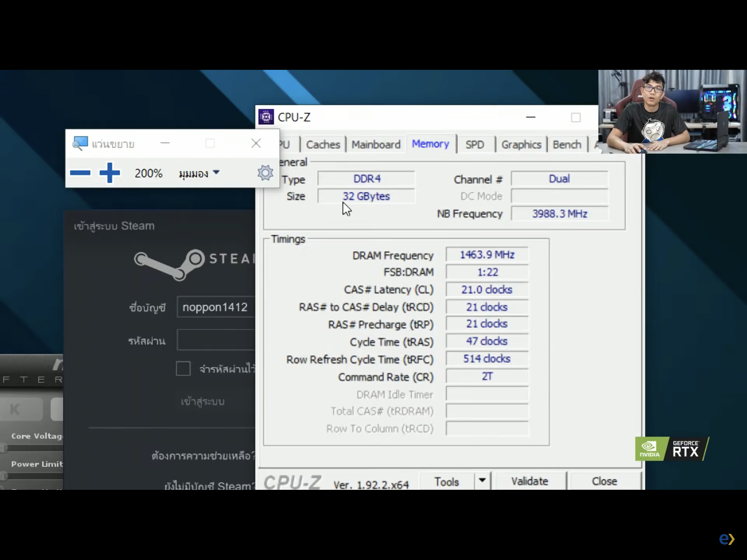Click the DDR4 memory type value
This screenshot has width=747, height=560.
(366, 179)
